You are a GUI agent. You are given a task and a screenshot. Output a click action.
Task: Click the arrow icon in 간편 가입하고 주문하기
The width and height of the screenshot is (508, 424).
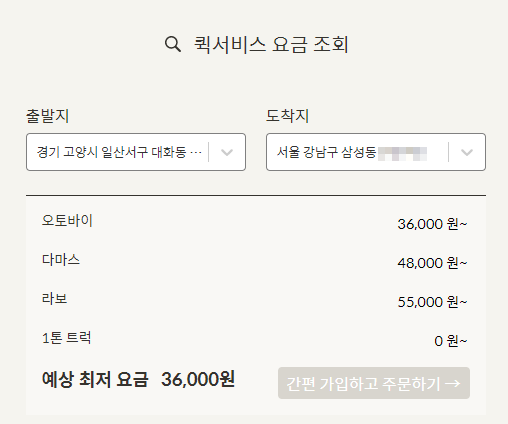(453, 383)
